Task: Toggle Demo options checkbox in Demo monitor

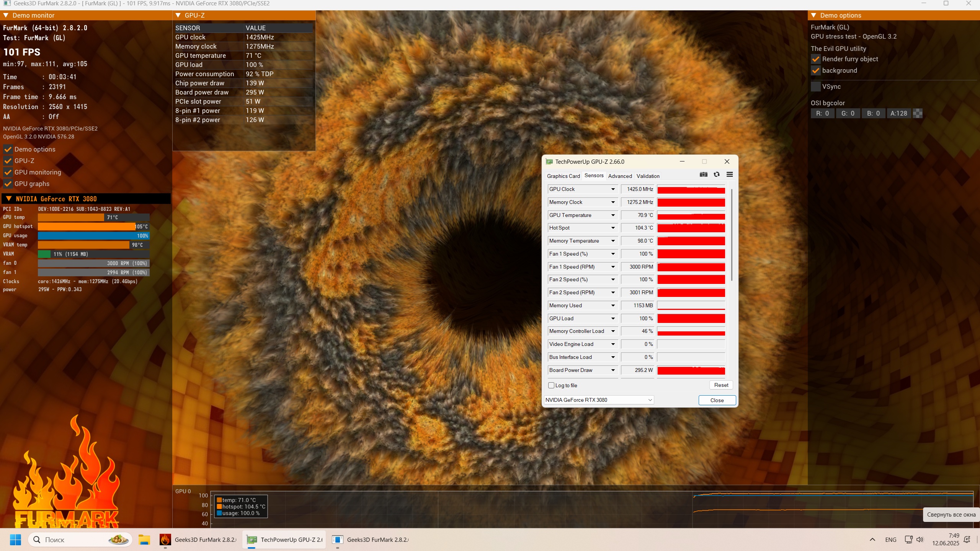Action: [x=8, y=149]
